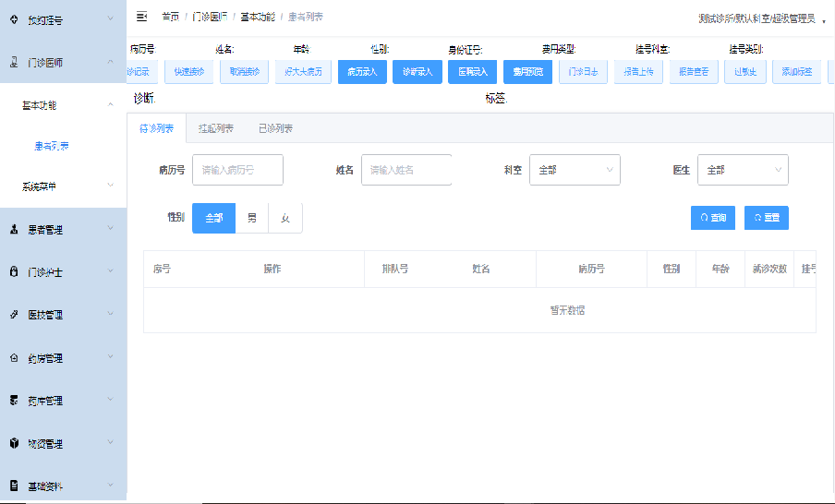Screen dimensions: 835x504
Task: Select 男 in the gender filter
Action: tap(252, 218)
